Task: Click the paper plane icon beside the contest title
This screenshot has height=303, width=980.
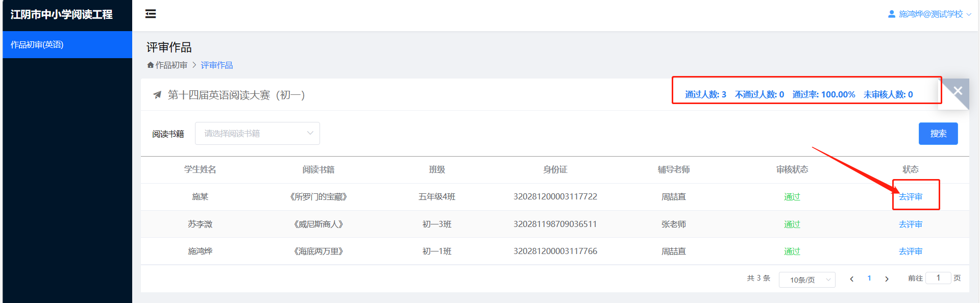Action: [x=157, y=95]
